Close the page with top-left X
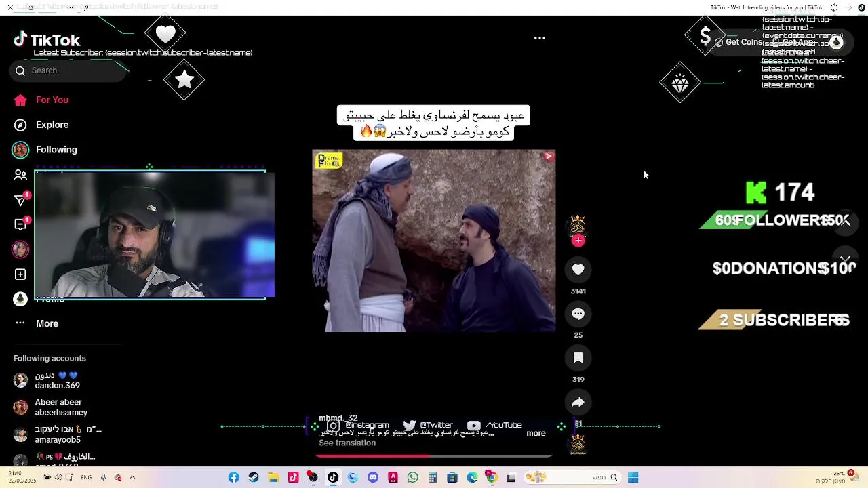868x488 pixels. (x=10, y=7)
